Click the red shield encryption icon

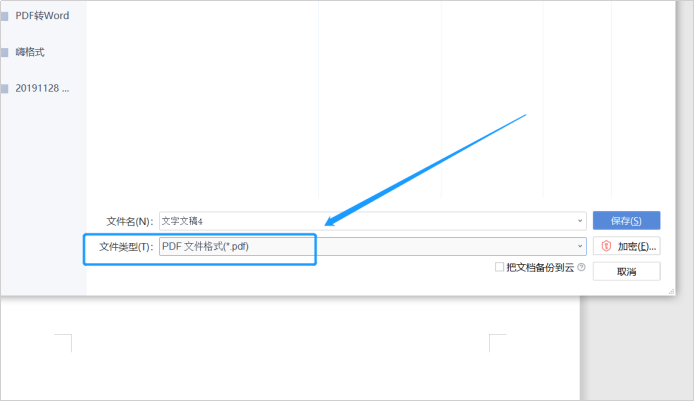coord(606,246)
